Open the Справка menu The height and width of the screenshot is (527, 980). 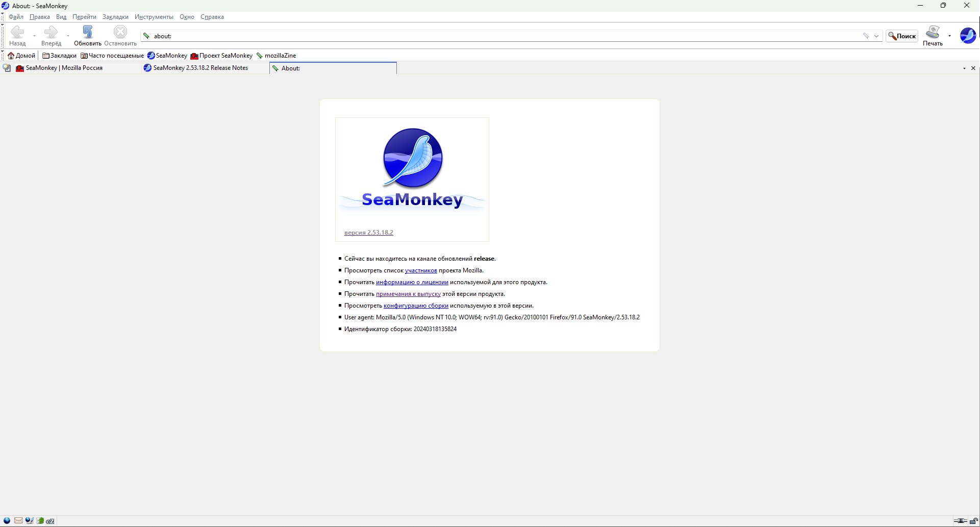(x=212, y=17)
